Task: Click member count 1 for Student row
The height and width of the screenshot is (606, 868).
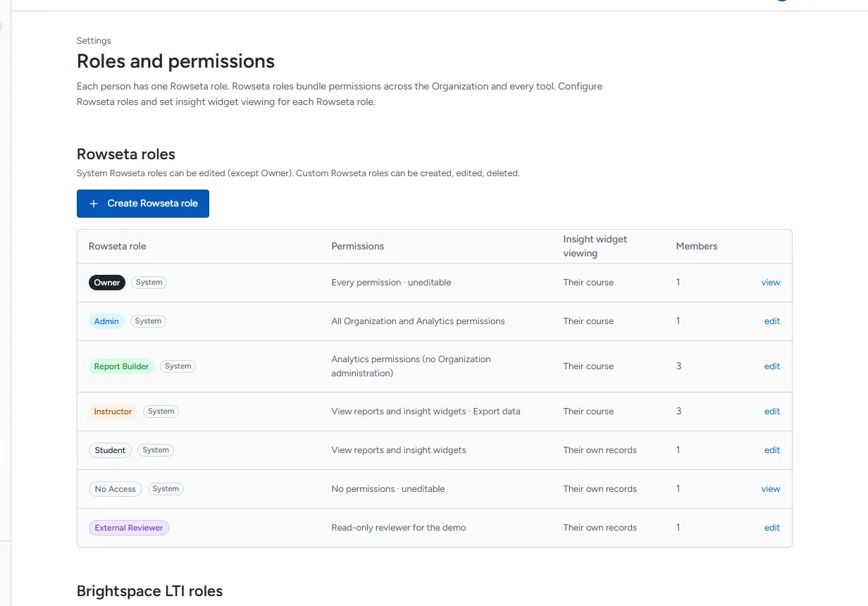Action: [x=678, y=450]
